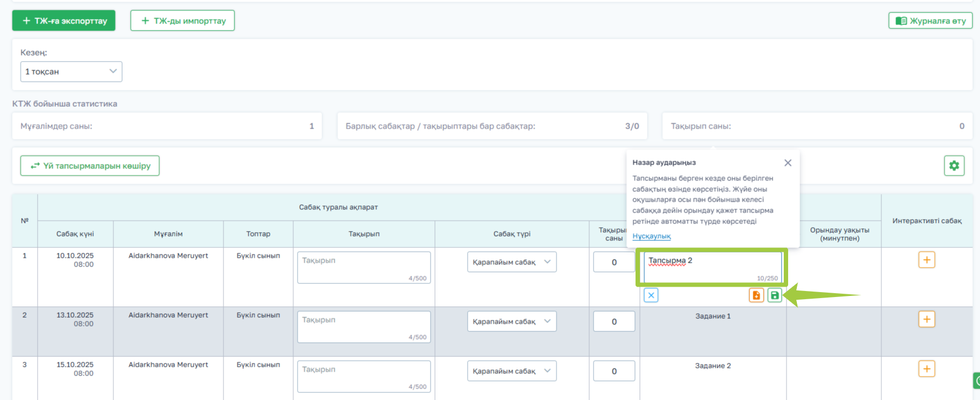Add interactive lesson for 15.10.2025 lesson
The height and width of the screenshot is (400, 980).
[927, 369]
